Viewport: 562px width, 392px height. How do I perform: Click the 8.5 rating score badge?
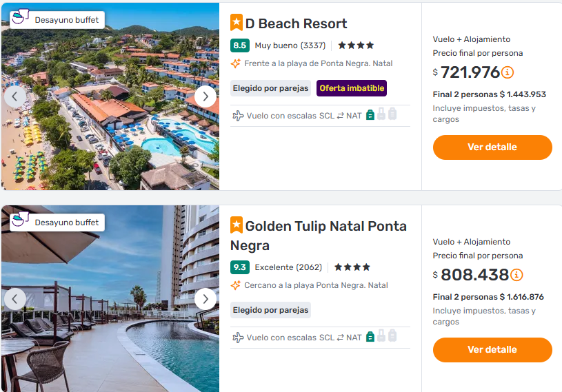240,45
